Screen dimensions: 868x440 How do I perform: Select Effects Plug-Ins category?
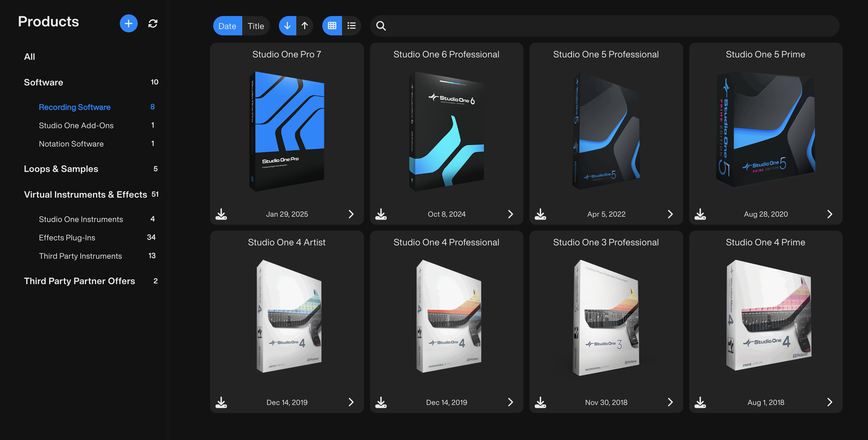point(67,238)
